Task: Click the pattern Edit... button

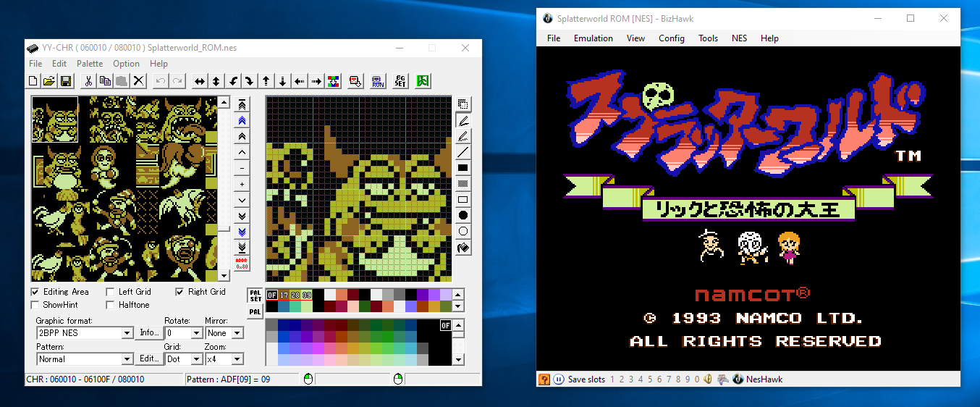Action: coord(150,359)
